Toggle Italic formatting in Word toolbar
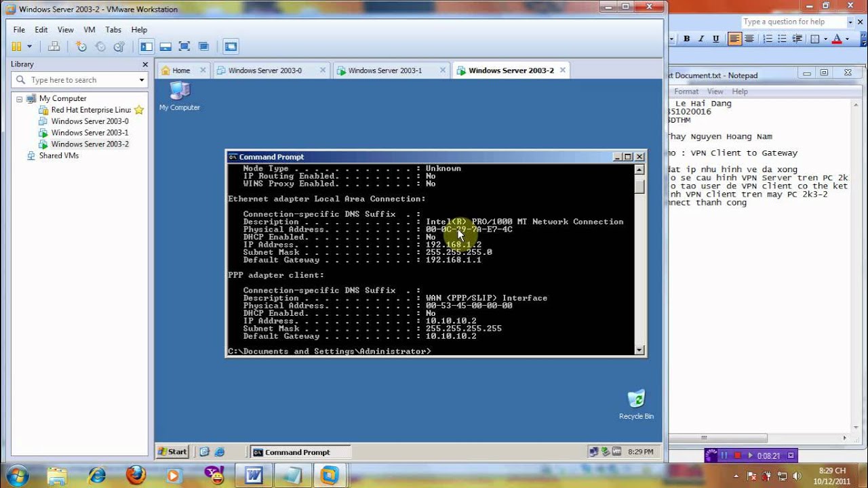Image resolution: width=868 pixels, height=488 pixels. point(701,39)
